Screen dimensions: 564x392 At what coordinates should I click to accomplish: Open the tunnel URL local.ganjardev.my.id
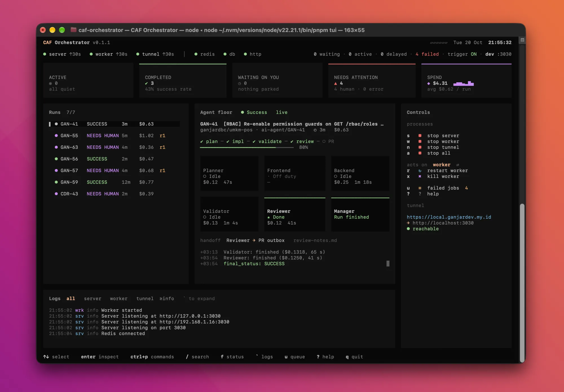tap(449, 217)
